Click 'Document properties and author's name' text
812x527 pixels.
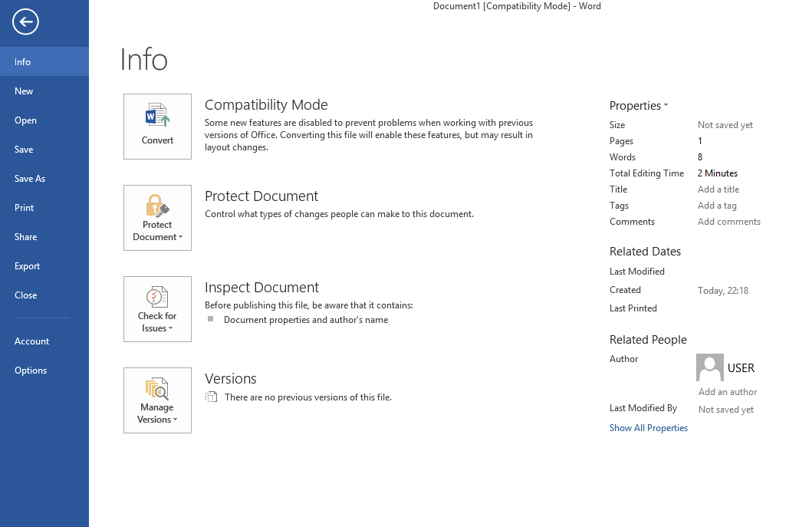305,320
